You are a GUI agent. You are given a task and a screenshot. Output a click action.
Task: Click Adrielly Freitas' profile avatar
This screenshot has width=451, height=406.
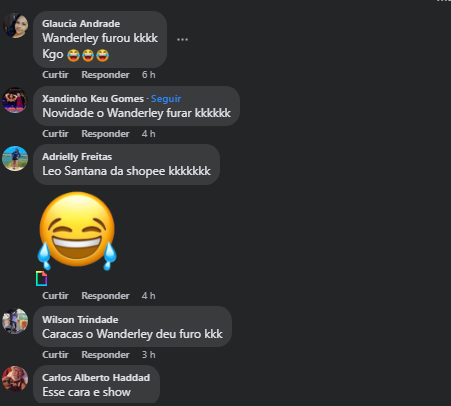15,159
